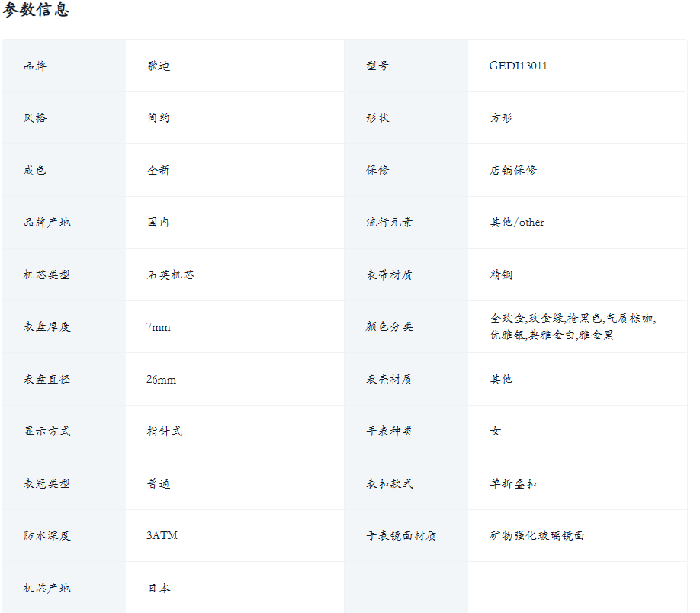Click the strap material value 精钢

click(501, 274)
